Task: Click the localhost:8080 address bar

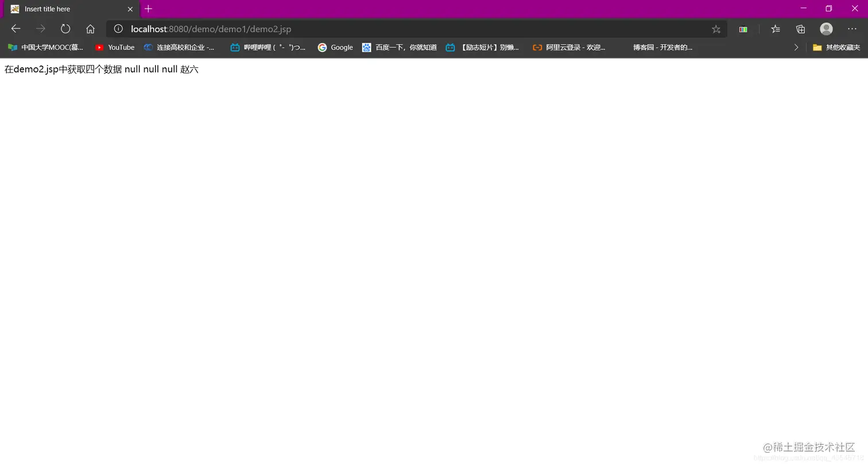Action: coord(416,29)
